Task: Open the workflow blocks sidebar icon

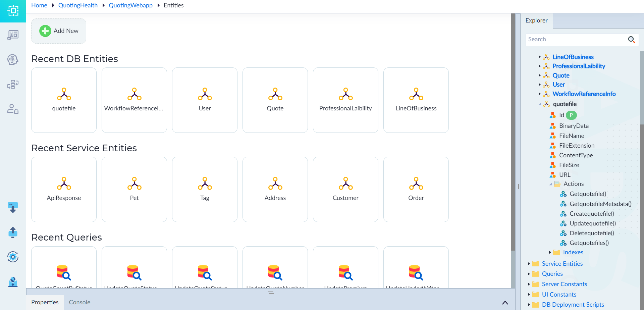Action: click(x=13, y=84)
